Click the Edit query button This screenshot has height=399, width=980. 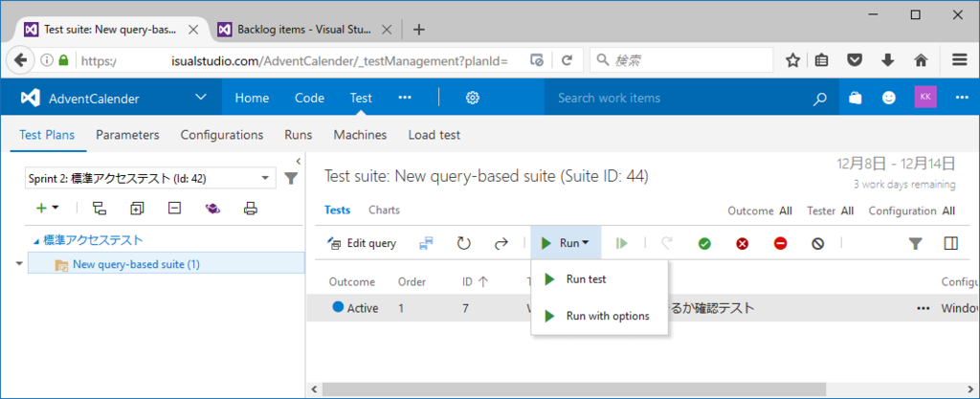tap(362, 244)
